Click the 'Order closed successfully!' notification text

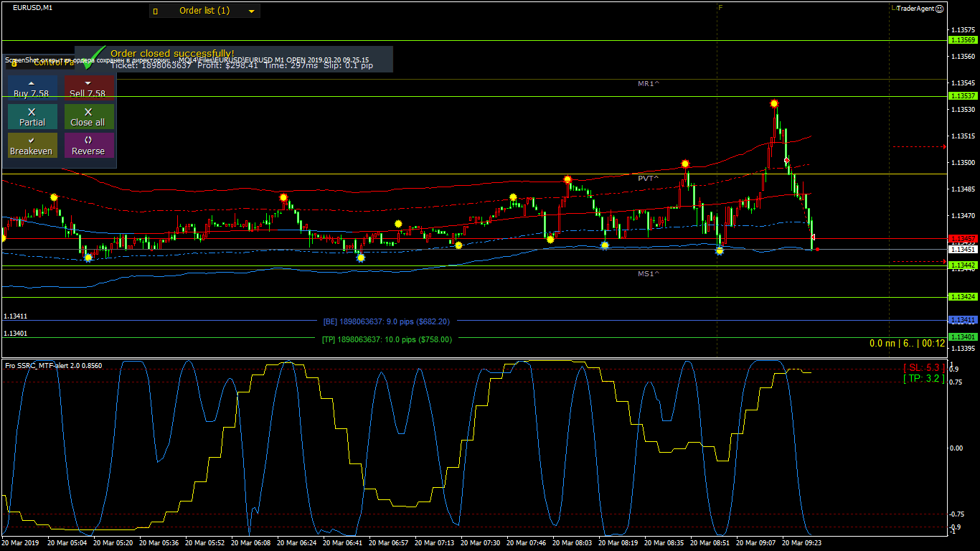[172, 53]
